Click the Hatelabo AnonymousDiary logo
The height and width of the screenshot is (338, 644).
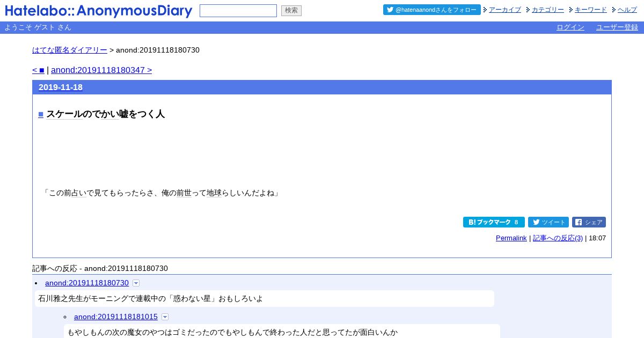[99, 11]
